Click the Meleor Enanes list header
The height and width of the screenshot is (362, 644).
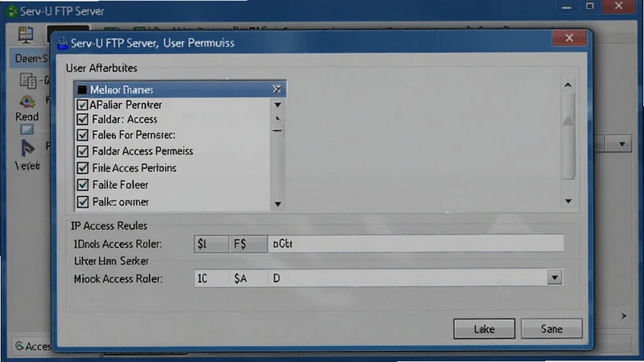(180, 89)
